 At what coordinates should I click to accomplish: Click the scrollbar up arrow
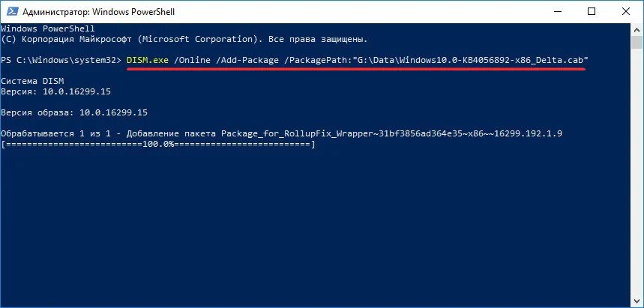(636, 28)
